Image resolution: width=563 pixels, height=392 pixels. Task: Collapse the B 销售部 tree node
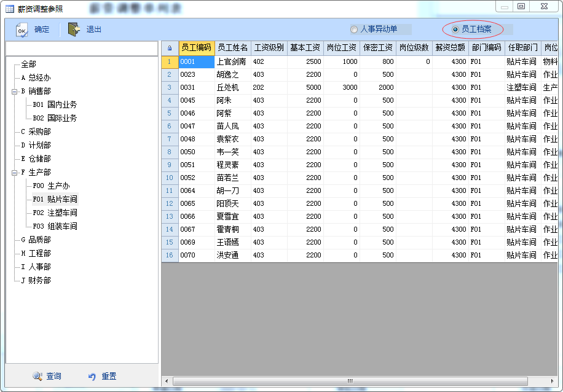(14, 92)
